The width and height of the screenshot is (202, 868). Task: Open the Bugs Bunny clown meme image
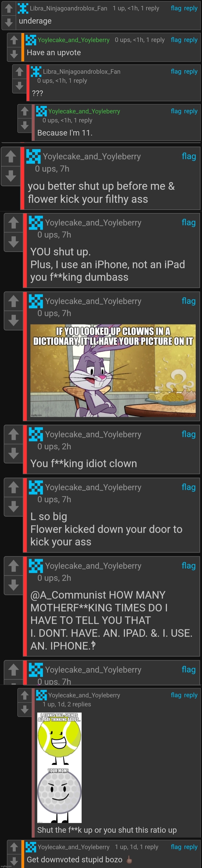coord(113,371)
